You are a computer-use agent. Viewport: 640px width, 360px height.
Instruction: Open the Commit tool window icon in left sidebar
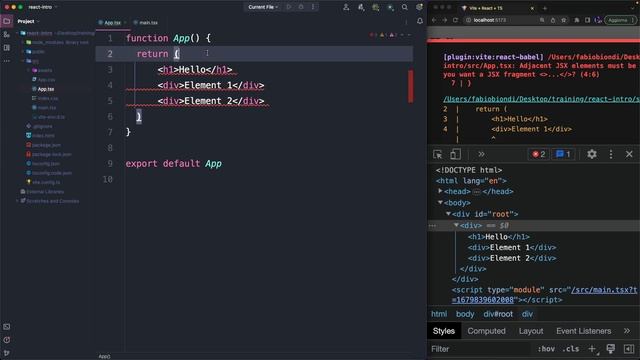pyautogui.click(x=7, y=35)
